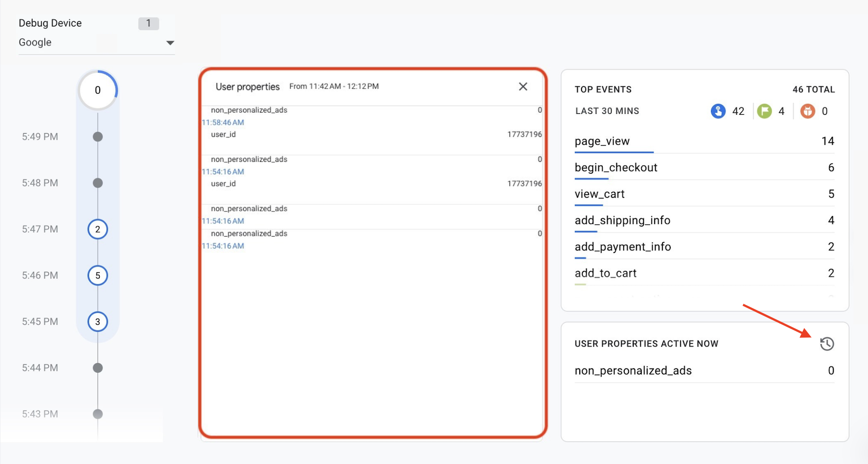Select the 5:45 PM marker with 3 events

(x=97, y=322)
